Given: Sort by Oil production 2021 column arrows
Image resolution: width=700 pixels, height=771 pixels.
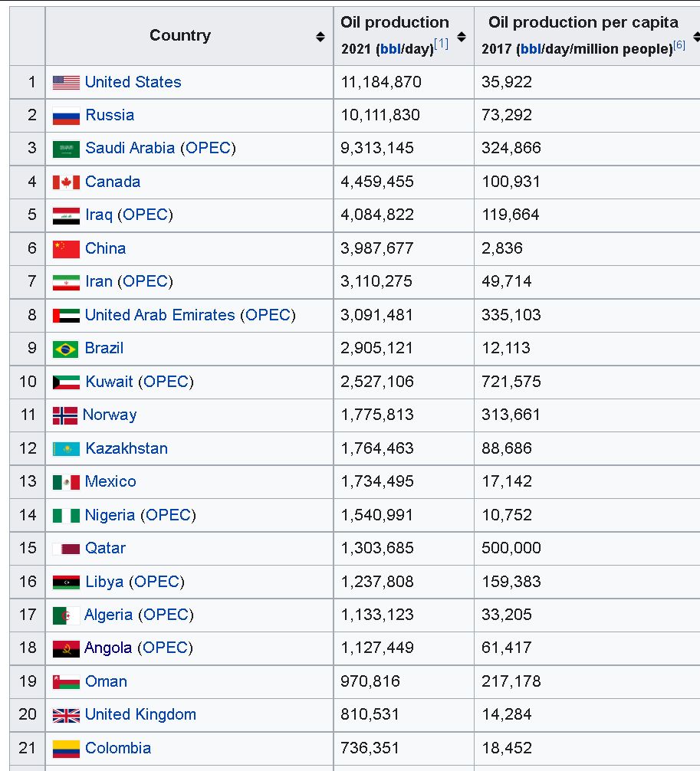Looking at the screenshot, I should pos(461,37).
